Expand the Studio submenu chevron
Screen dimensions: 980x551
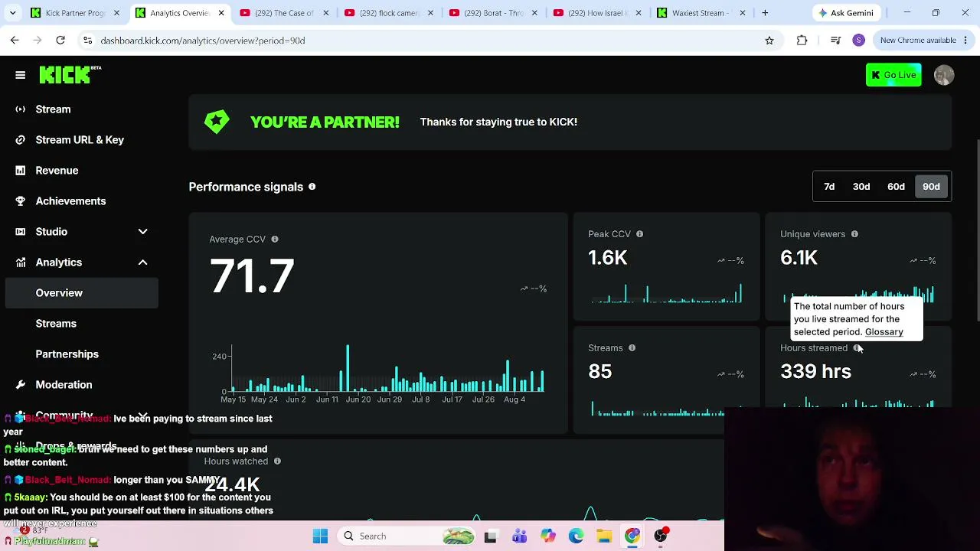point(142,232)
